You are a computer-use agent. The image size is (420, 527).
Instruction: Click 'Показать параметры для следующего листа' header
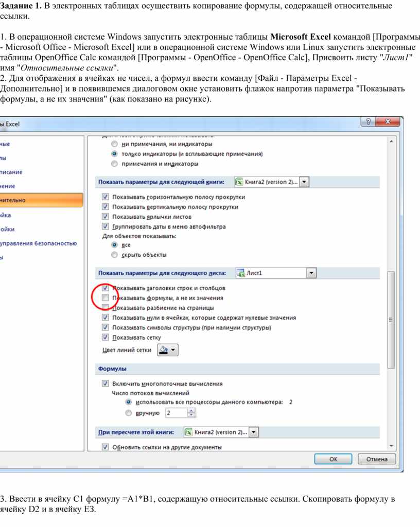click(x=162, y=273)
